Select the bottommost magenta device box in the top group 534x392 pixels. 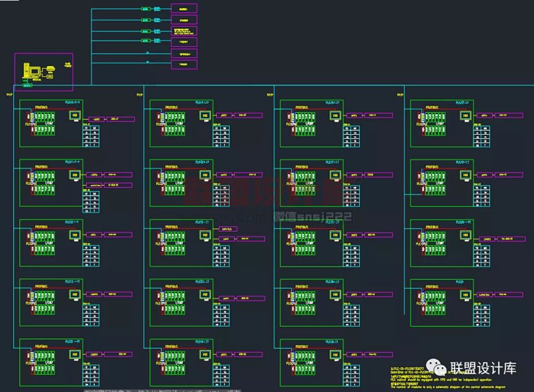pyautogui.click(x=184, y=64)
